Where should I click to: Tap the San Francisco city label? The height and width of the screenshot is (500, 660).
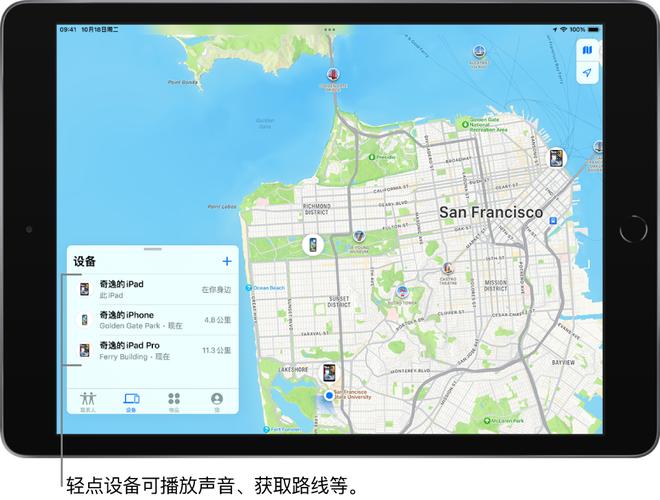491,213
